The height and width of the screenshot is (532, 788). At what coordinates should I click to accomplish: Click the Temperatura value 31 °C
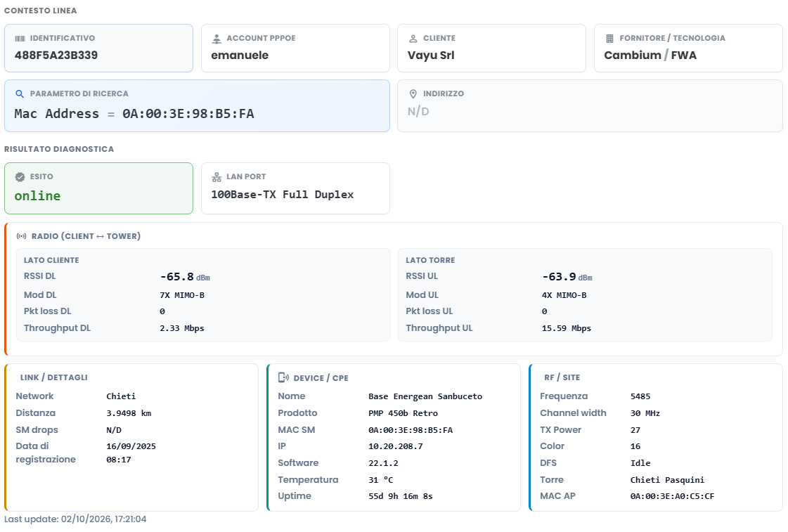[381, 480]
